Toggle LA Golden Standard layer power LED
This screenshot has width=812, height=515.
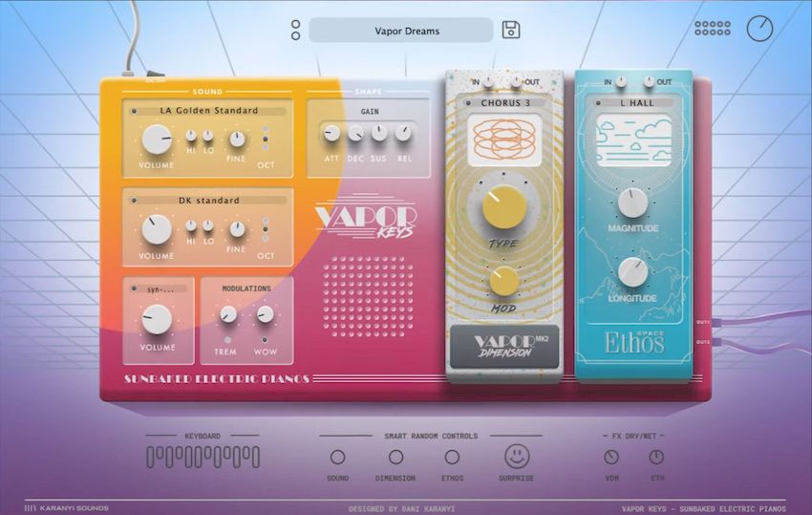pos(134,112)
